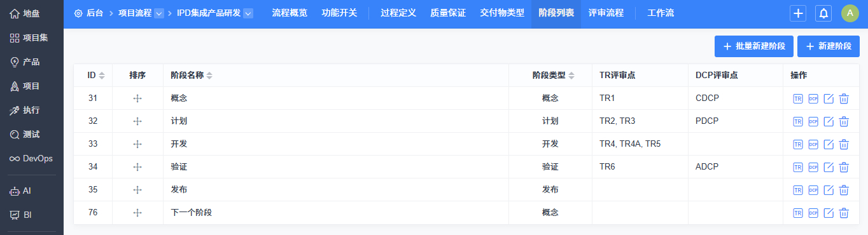Screen dimensions: 868x235
Task: Open the user avatar A menu
Action: coord(850,13)
